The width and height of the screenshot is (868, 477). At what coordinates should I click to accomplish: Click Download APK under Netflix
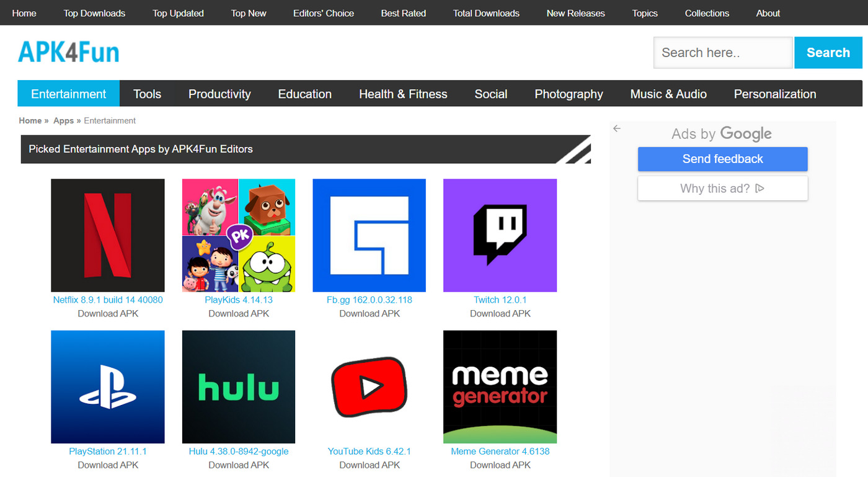[x=108, y=314]
